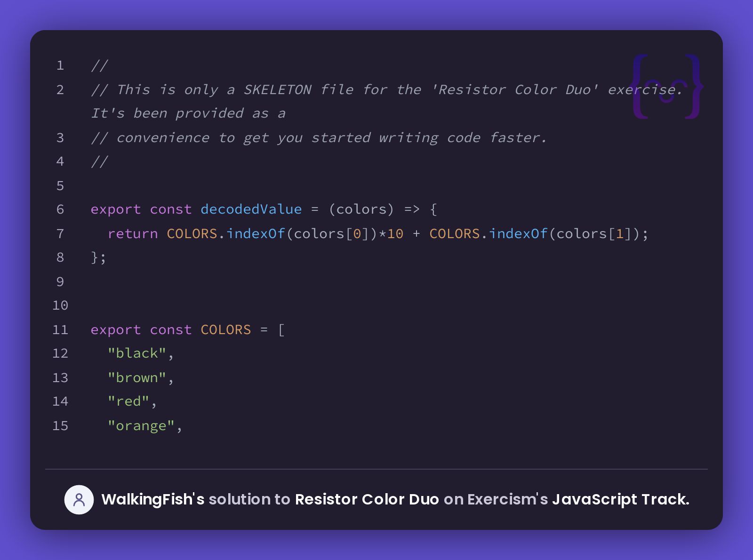Click the export keyword on line 6
The height and width of the screenshot is (560, 753).
pos(115,209)
